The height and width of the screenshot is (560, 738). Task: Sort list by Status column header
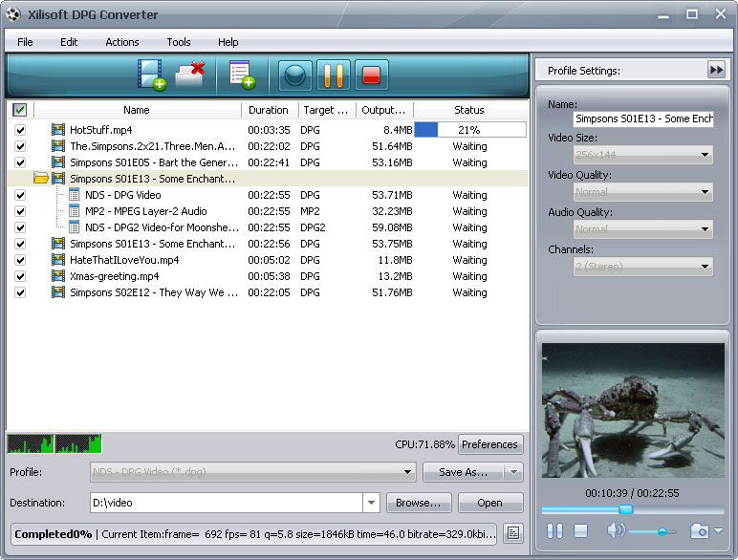[469, 110]
